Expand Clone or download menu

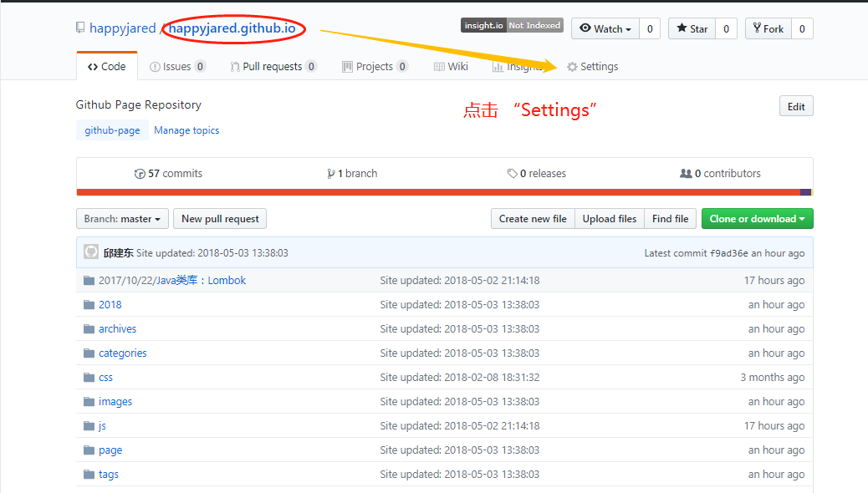point(758,219)
